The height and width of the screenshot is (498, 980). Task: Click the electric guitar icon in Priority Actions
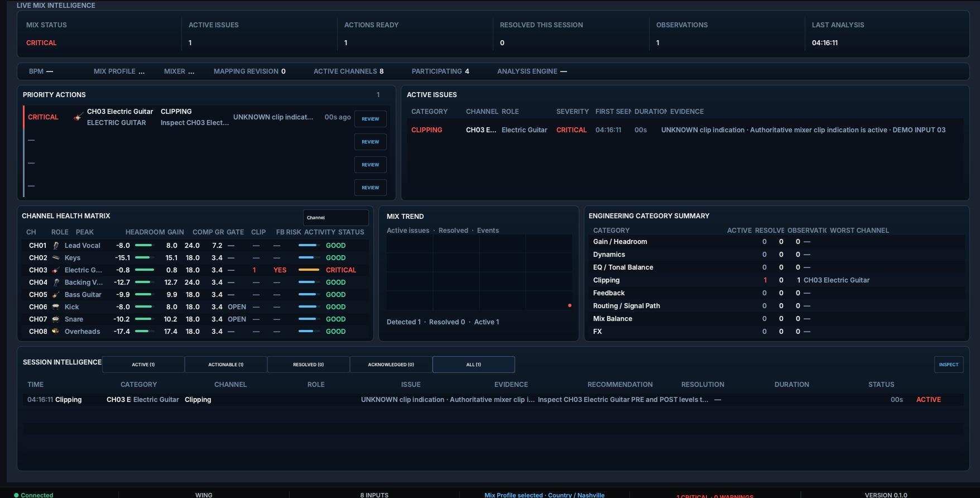[x=78, y=117]
